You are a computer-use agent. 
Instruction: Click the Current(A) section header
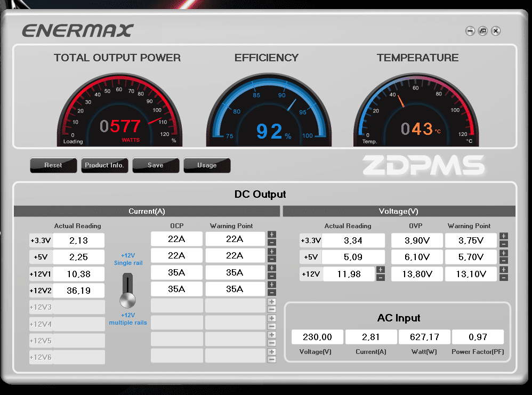(x=147, y=211)
